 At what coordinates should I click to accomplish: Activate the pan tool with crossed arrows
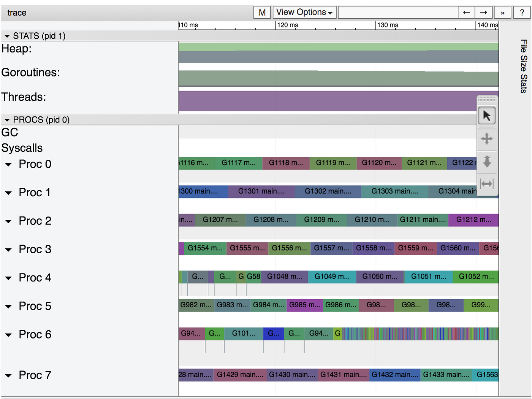(x=487, y=138)
